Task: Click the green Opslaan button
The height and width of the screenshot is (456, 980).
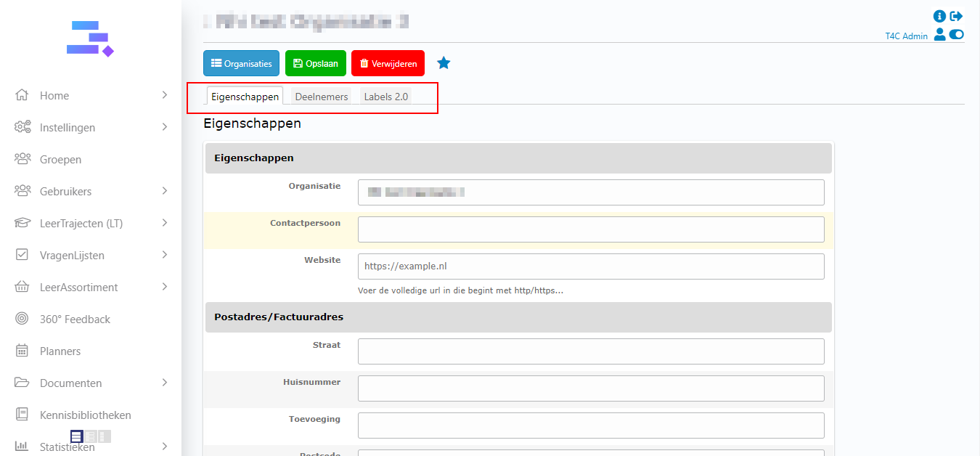Action: (315, 63)
